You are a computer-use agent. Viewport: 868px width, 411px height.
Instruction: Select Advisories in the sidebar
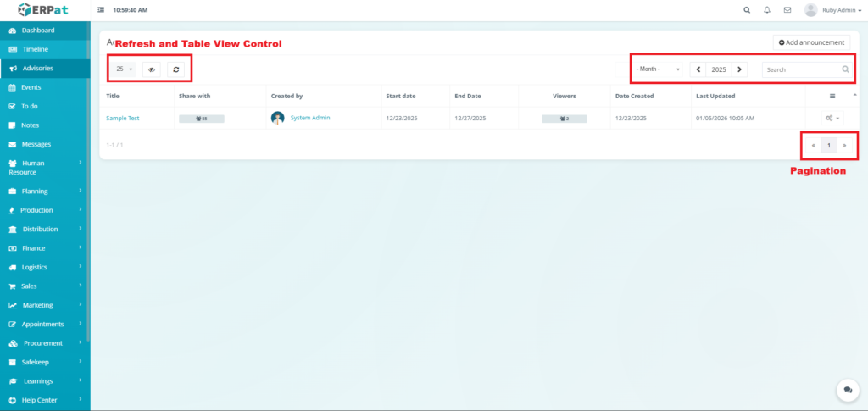[x=45, y=68]
